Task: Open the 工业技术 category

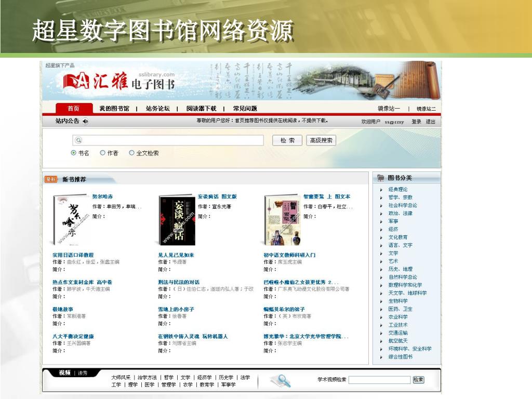Action: (x=398, y=325)
